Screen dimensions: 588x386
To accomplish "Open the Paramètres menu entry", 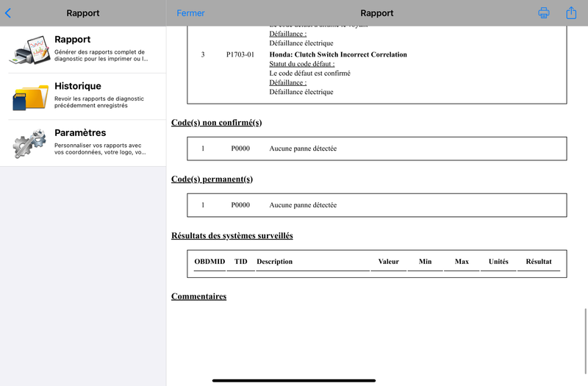I will pos(83,143).
